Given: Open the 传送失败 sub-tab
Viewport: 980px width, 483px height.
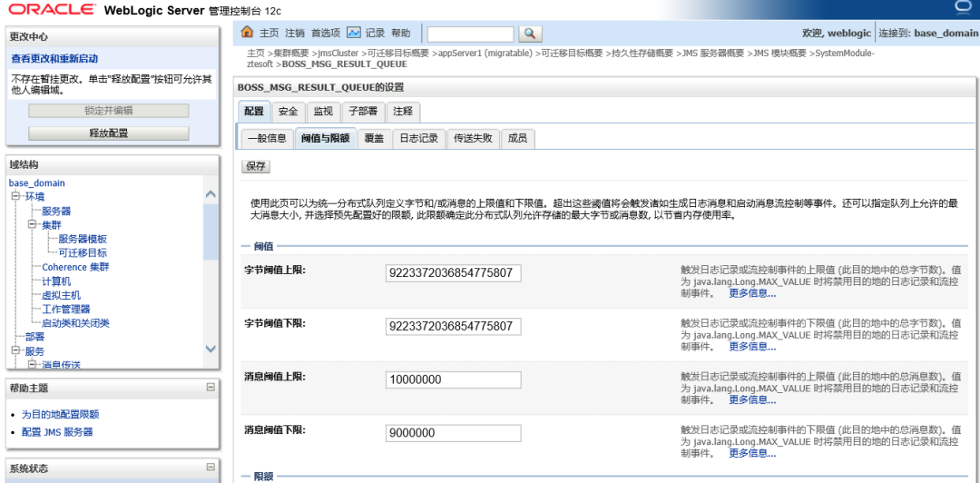Looking at the screenshot, I should coord(473,139).
